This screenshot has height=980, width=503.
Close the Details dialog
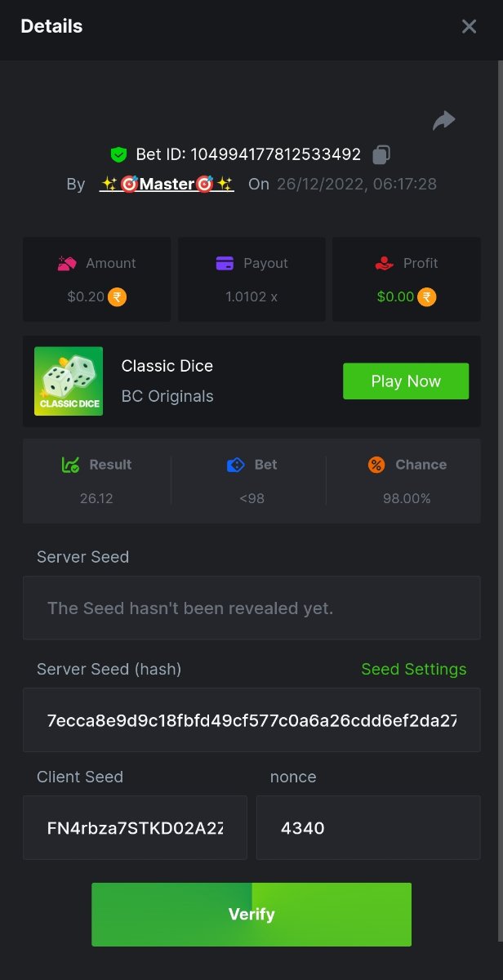469,26
